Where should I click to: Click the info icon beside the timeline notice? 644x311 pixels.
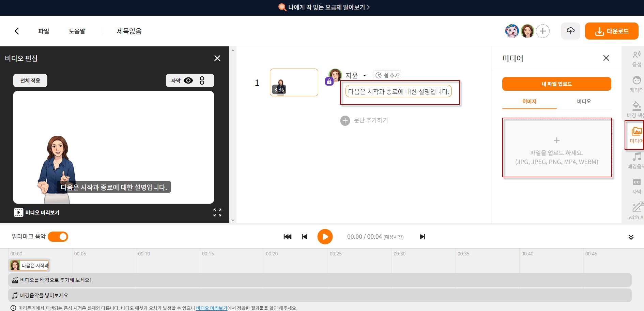pyautogui.click(x=13, y=308)
